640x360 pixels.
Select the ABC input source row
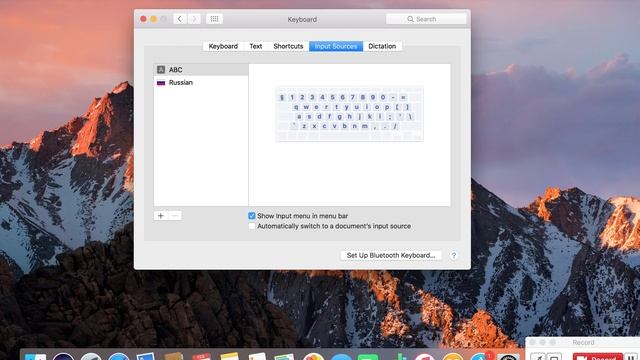point(201,70)
